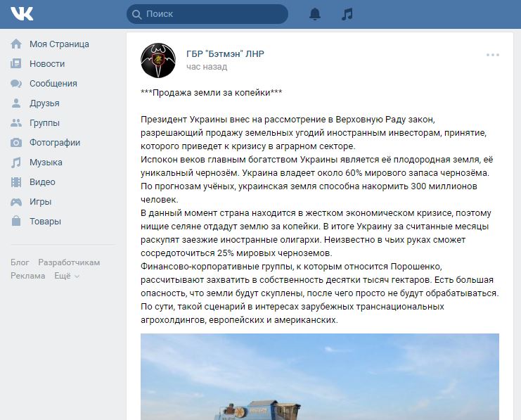Click the Фотографии camera icon
521x420 pixels.
pyautogui.click(x=16, y=142)
